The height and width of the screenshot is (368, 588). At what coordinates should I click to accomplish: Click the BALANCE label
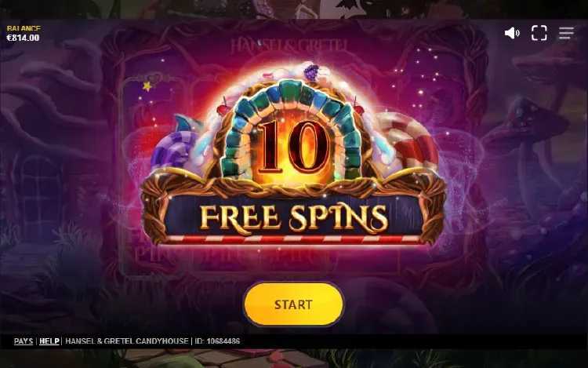tap(24, 28)
